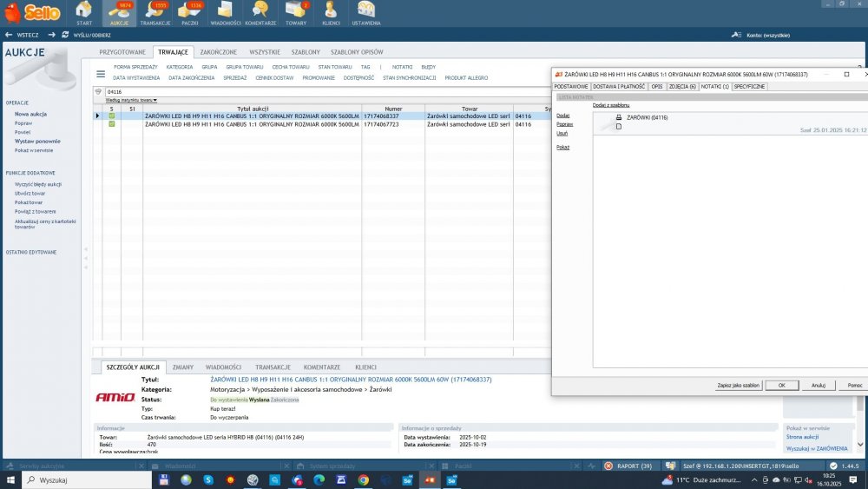Screen dimensions: 868x489
Task: Open the Komentarze comments icon
Action: point(260,13)
